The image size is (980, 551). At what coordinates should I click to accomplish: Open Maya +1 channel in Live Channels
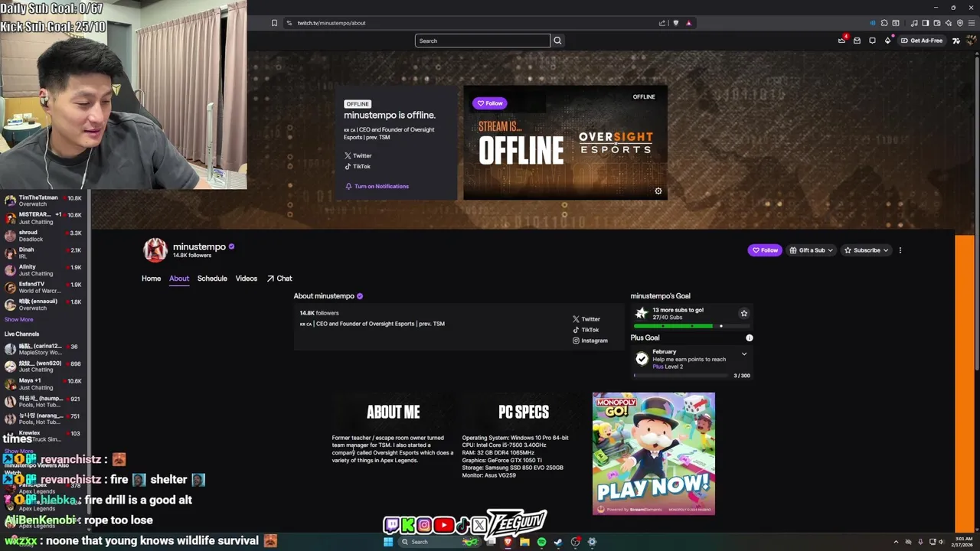[x=44, y=383]
